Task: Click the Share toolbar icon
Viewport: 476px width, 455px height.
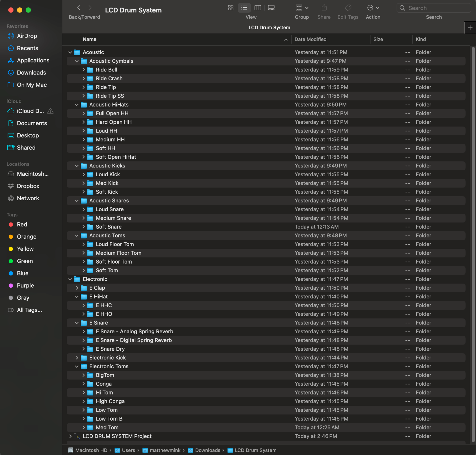Action: (x=324, y=8)
